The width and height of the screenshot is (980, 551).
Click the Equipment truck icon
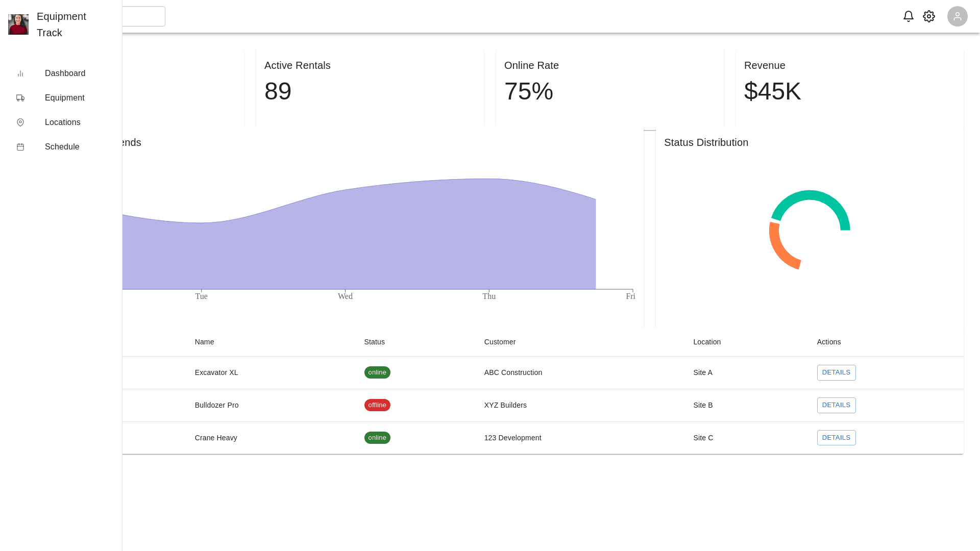[x=20, y=98]
